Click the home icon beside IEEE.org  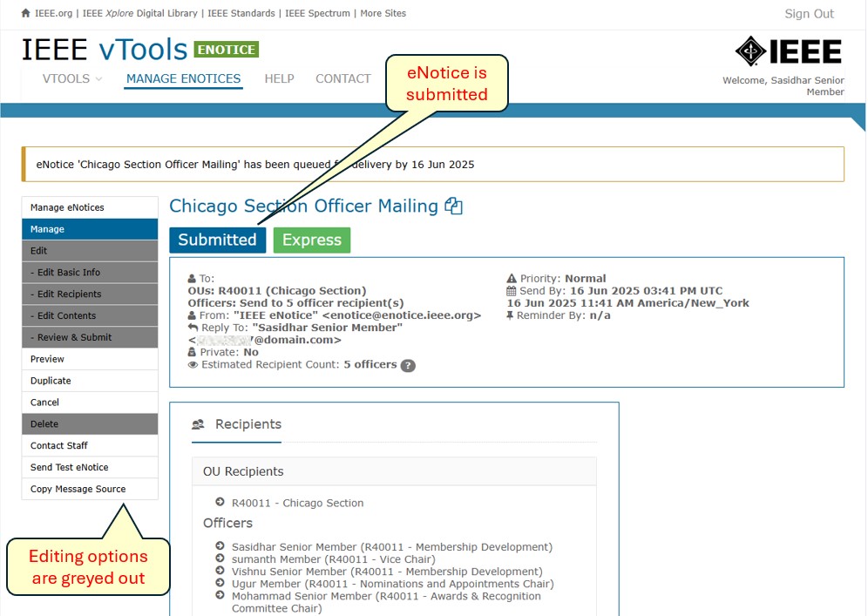tap(25, 13)
